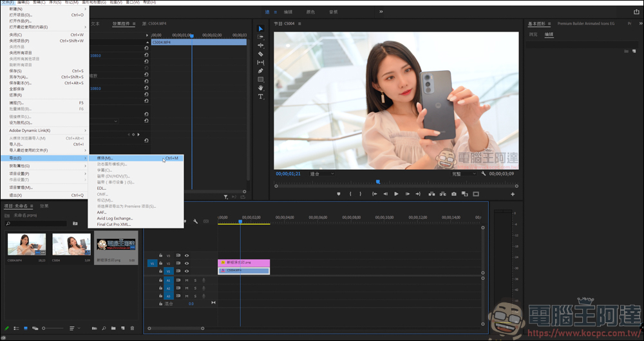Screen dimensions: 644x341
Task: Open the project panel find icon
Action: pyautogui.click(x=104, y=328)
